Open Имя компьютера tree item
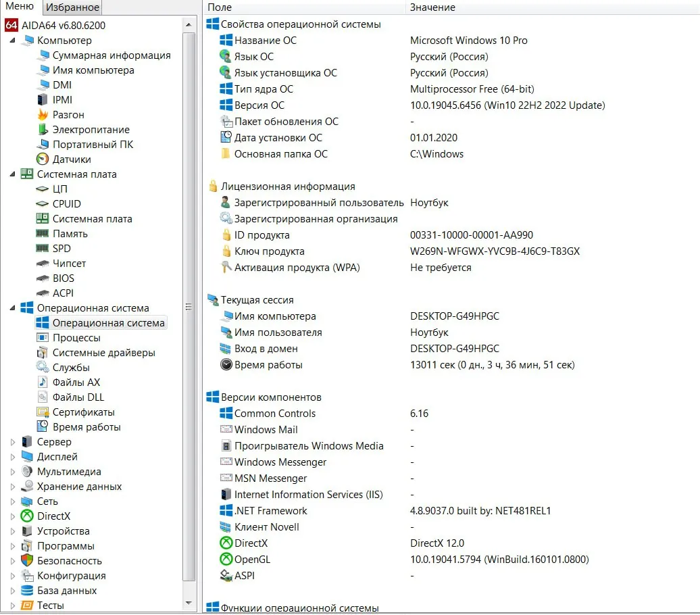 93,70
